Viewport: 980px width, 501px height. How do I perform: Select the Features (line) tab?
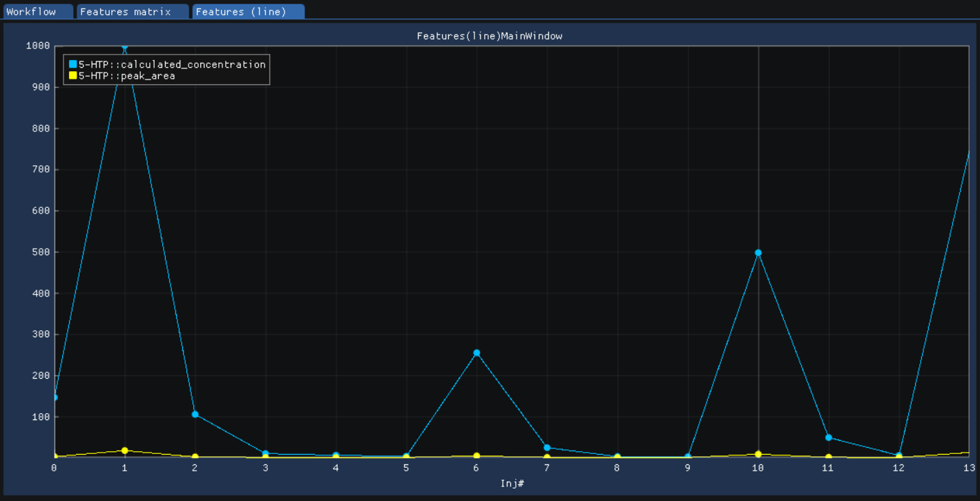tap(248, 12)
